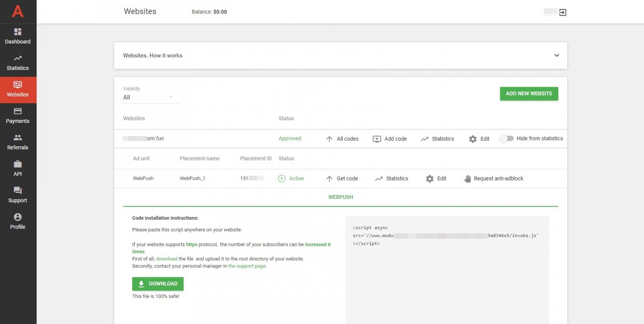Navigate to Referrals in sidebar
644x324 pixels.
(18, 142)
